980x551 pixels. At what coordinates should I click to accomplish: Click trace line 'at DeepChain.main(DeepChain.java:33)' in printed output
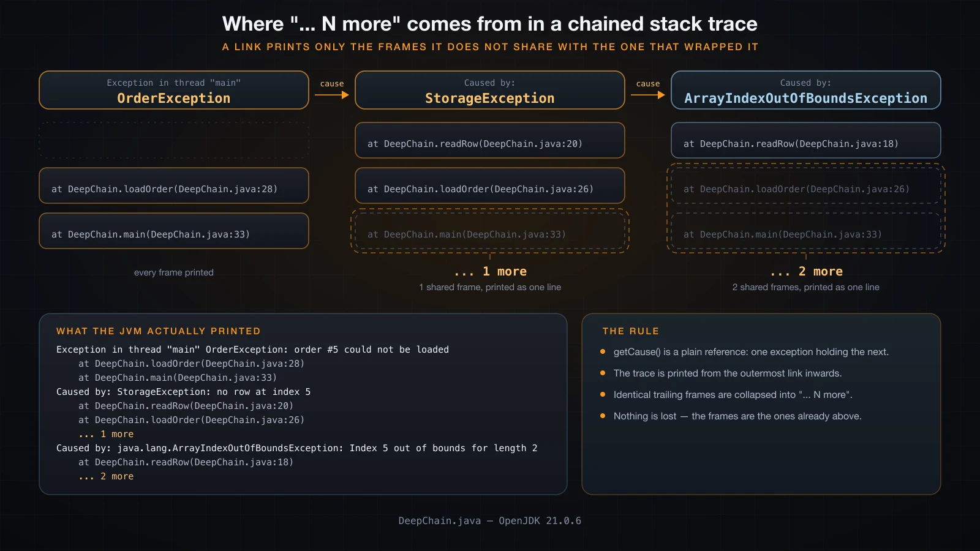[178, 378]
